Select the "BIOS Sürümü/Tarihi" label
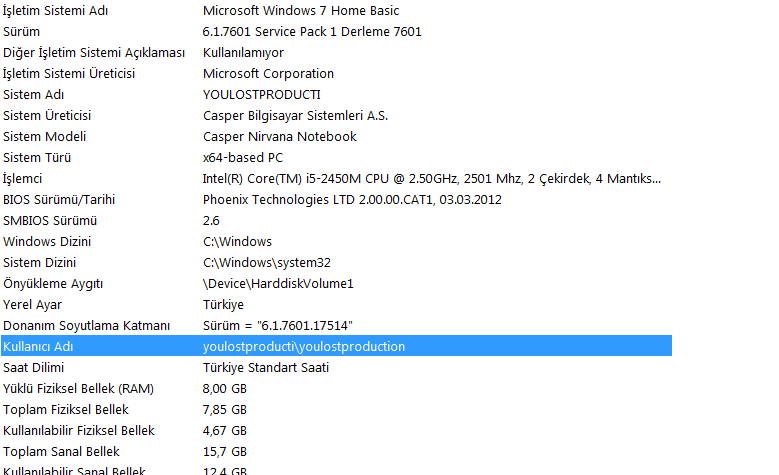Screen dimensions: 779x475 tap(59, 200)
